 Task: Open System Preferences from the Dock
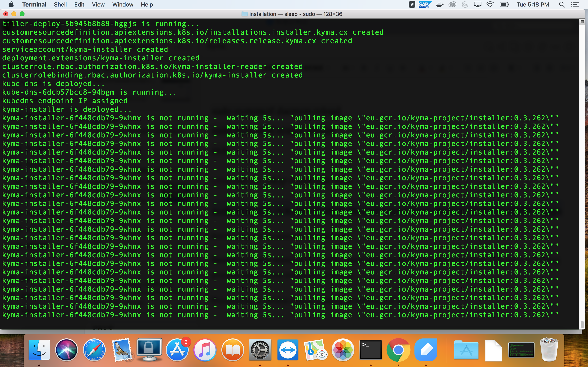[x=260, y=349]
